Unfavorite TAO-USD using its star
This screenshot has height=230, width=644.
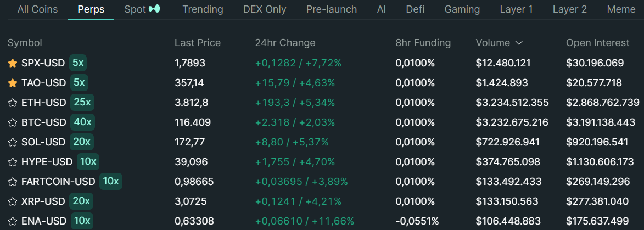click(13, 83)
